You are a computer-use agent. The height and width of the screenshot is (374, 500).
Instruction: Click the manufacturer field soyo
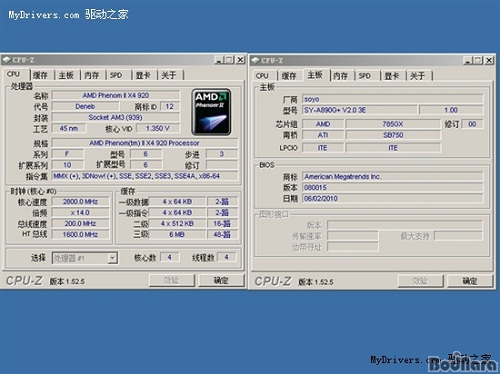pyautogui.click(x=393, y=99)
